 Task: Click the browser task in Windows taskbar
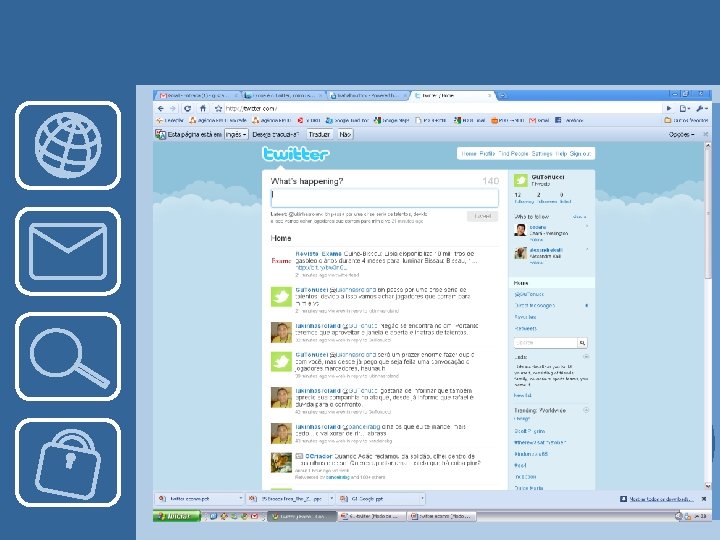tap(302, 516)
